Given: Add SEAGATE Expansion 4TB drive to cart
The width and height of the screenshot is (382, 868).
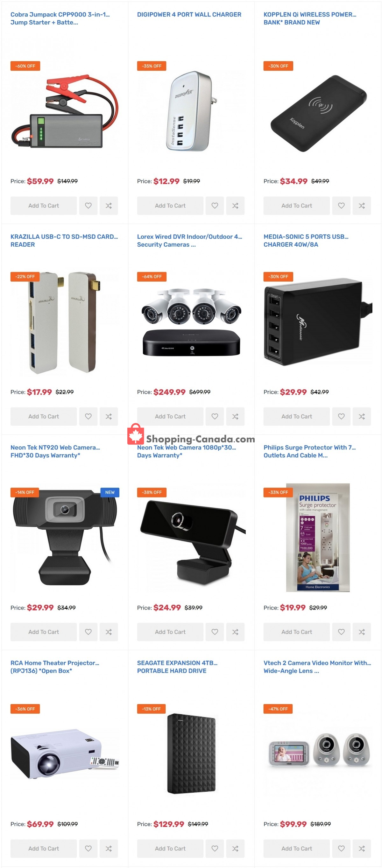Looking at the screenshot, I should point(170,848).
